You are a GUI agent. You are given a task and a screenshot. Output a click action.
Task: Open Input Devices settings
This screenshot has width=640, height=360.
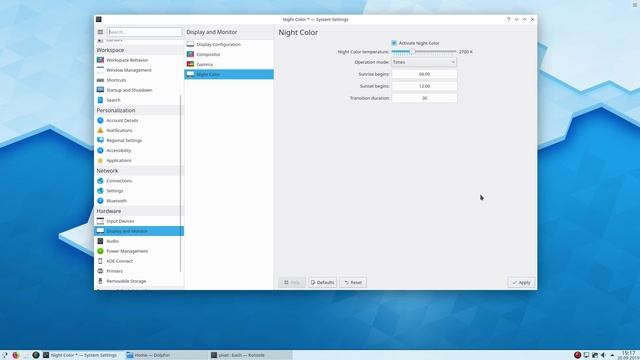(139, 221)
